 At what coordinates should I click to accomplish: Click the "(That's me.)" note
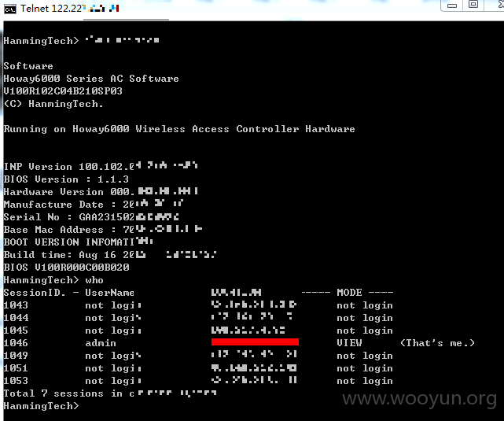tap(437, 343)
